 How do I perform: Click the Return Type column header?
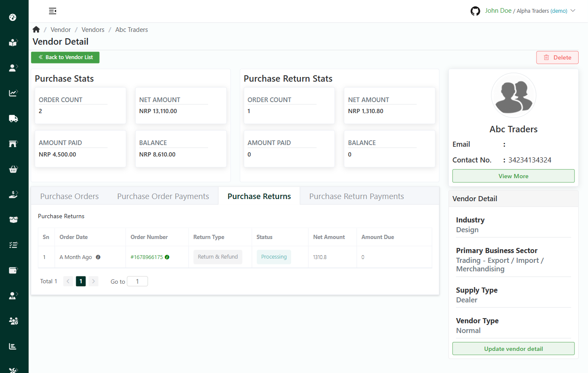209,237
